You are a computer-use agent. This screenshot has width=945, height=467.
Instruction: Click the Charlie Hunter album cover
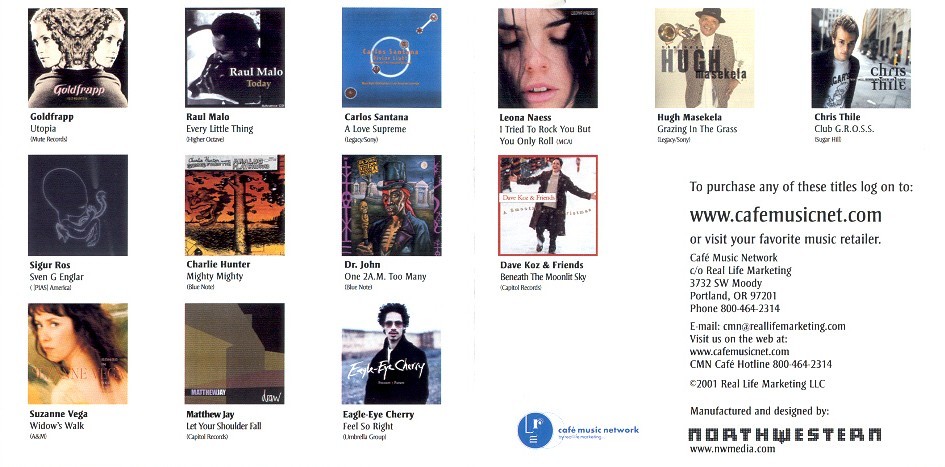235,205
